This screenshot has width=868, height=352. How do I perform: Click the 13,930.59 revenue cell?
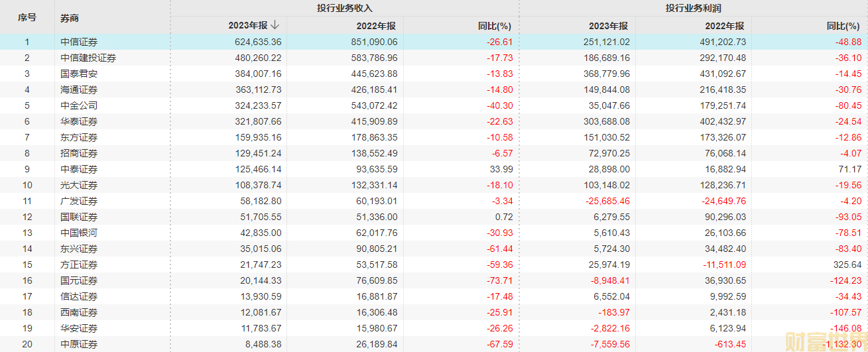coord(260,296)
